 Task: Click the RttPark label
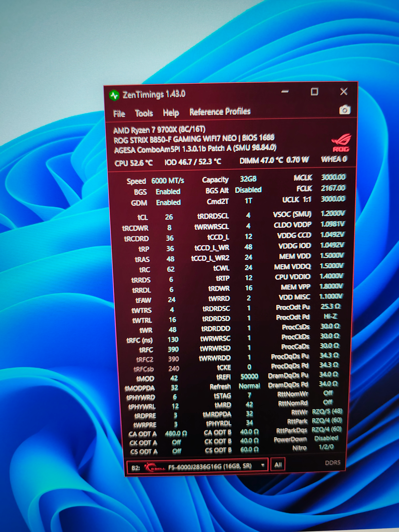click(297, 421)
